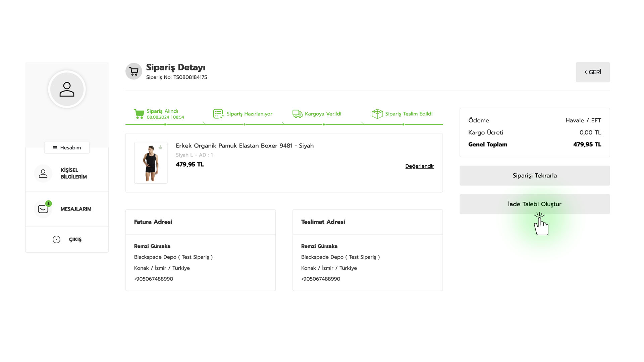Open the Değerlendir link for the product
644x362 pixels.
(419, 166)
